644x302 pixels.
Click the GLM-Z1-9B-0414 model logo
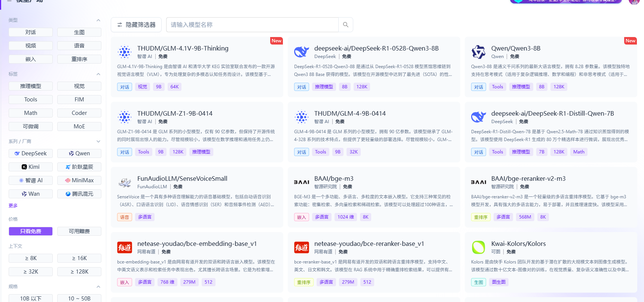click(125, 117)
